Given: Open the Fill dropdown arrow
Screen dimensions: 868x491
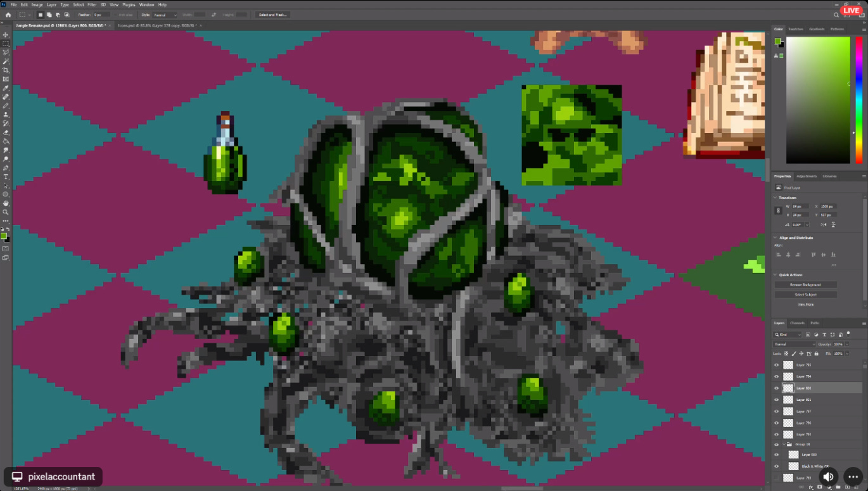Looking at the screenshot, I should click(x=847, y=354).
